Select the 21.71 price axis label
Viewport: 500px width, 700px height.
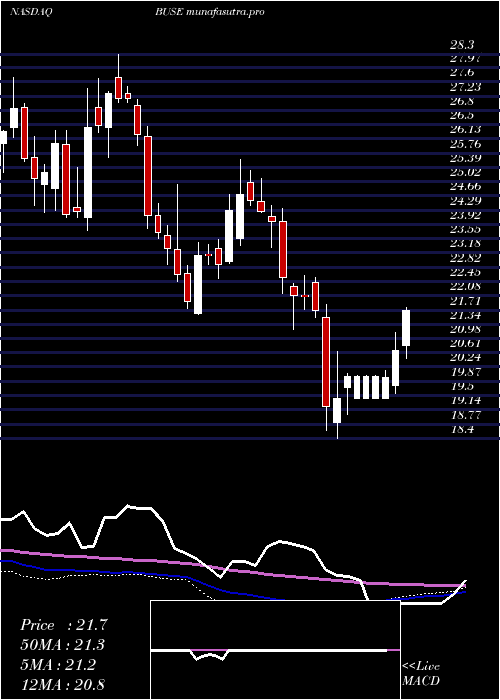(466, 301)
